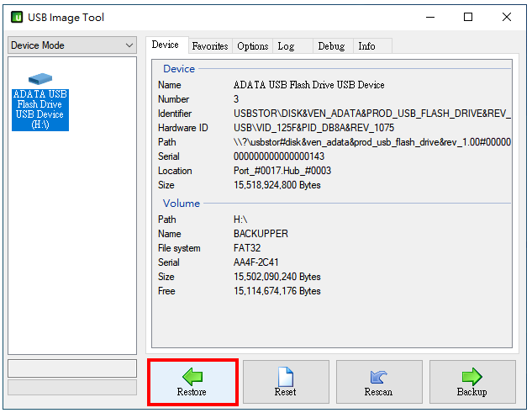Click the Identifier value starting with USBSTOR\DISK
The width and height of the screenshot is (532, 413).
(x=371, y=114)
